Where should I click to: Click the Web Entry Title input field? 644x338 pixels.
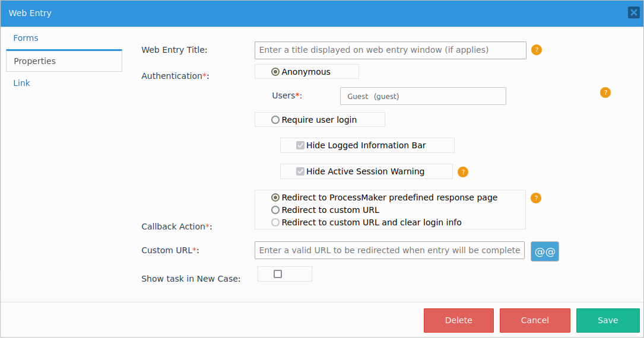(x=390, y=50)
